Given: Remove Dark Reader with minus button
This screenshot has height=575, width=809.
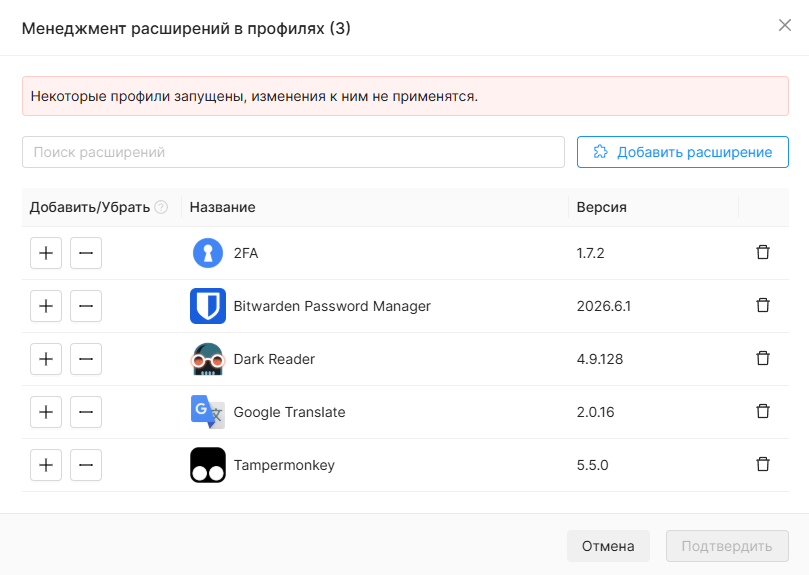Looking at the screenshot, I should click(86, 359).
